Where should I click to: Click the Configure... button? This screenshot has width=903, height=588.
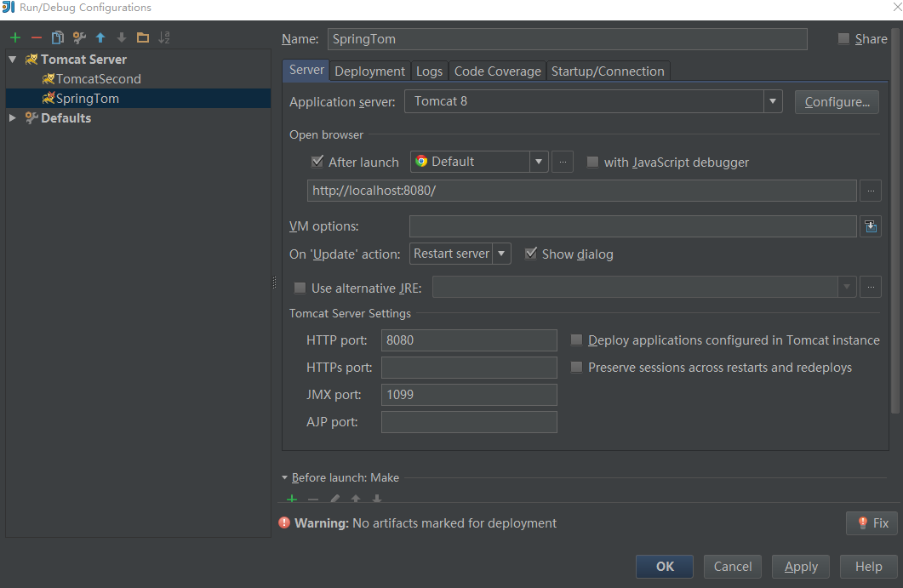[837, 102]
